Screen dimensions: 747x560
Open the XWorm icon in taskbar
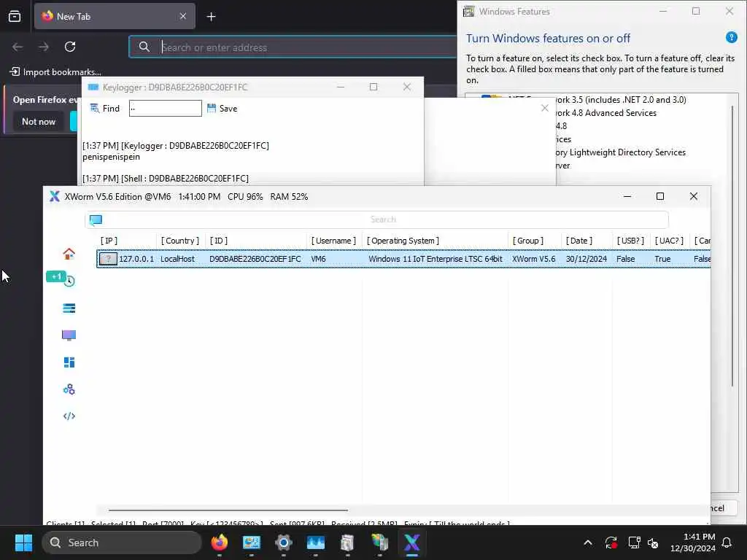pos(411,542)
